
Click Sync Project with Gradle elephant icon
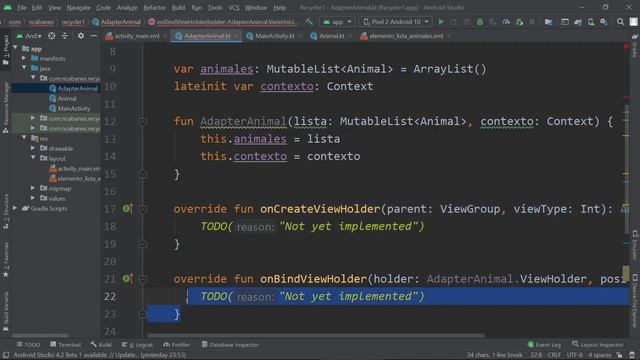point(578,22)
